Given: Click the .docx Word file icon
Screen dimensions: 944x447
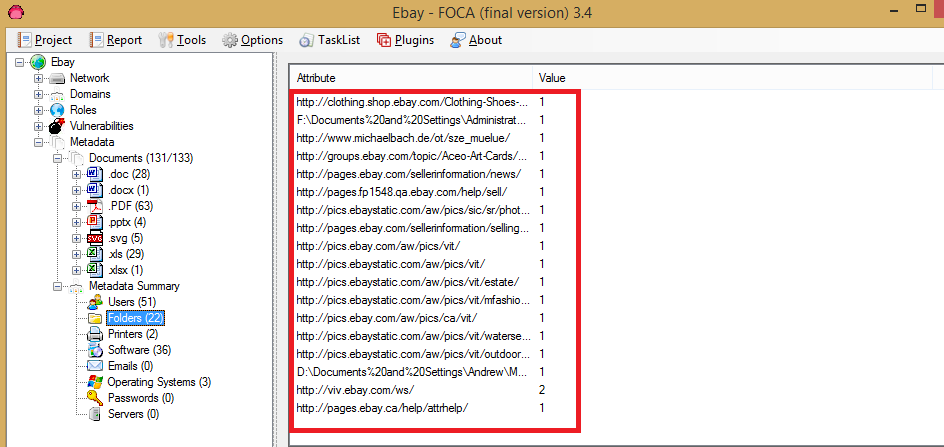Looking at the screenshot, I should [x=95, y=190].
